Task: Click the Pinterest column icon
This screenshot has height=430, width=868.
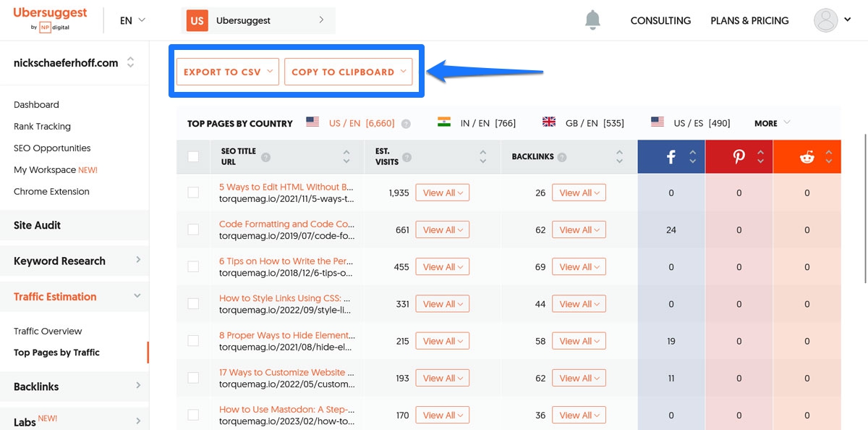Action: click(739, 157)
